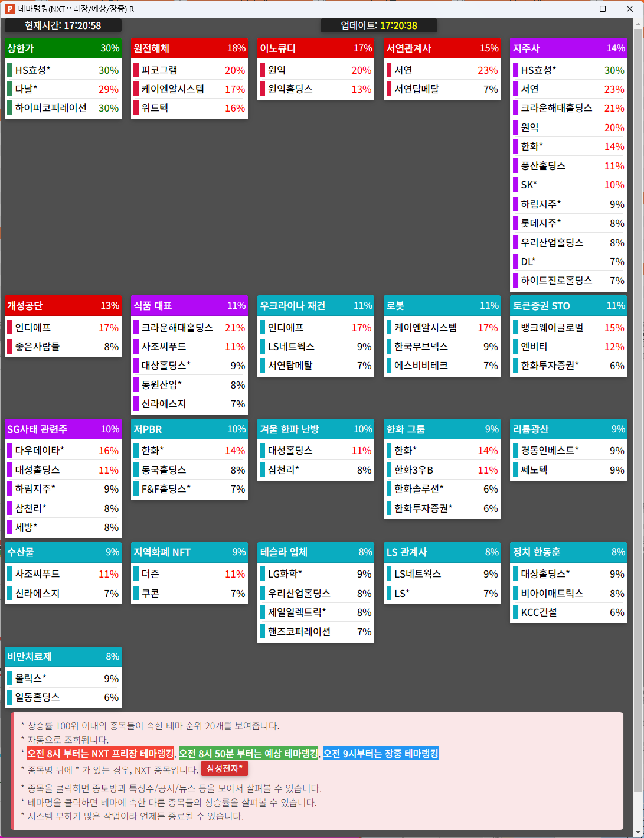Click 롯데지주* stock row

click(568, 223)
